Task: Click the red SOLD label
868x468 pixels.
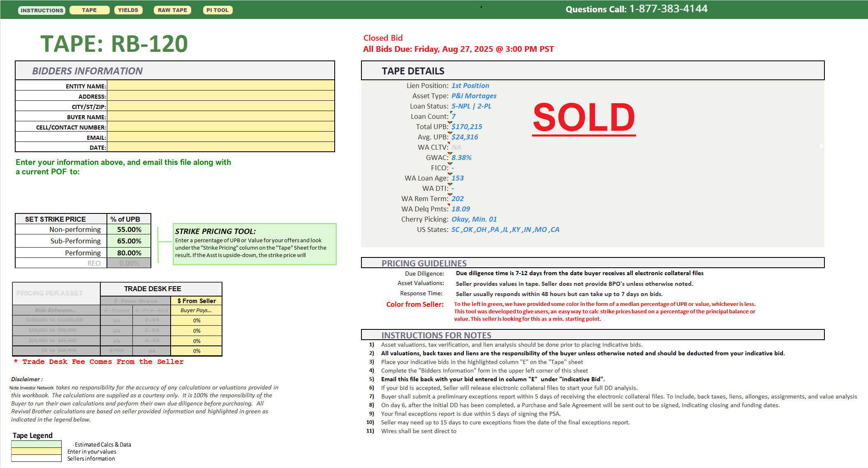Action: click(x=583, y=118)
